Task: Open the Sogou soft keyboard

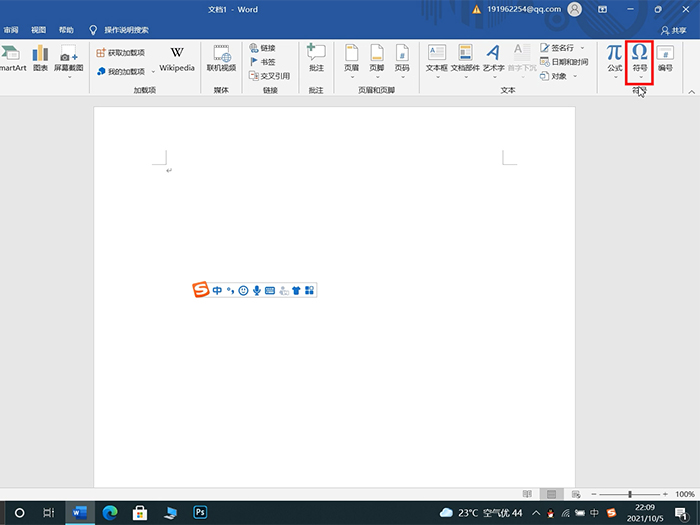Action: pyautogui.click(x=270, y=291)
